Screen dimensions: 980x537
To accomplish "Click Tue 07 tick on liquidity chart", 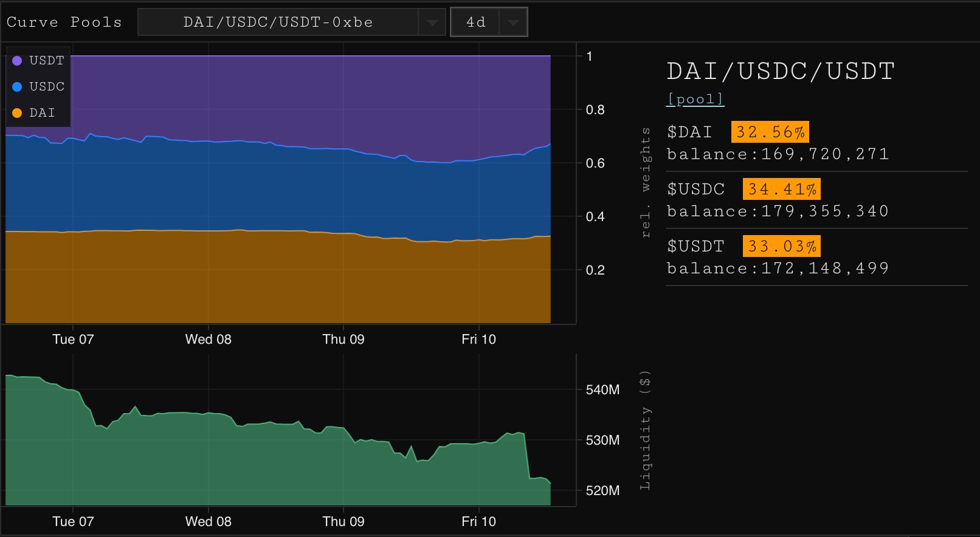I will (73, 522).
